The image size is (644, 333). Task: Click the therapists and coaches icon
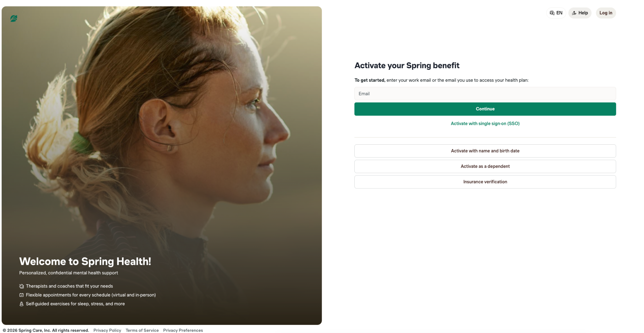coord(21,286)
